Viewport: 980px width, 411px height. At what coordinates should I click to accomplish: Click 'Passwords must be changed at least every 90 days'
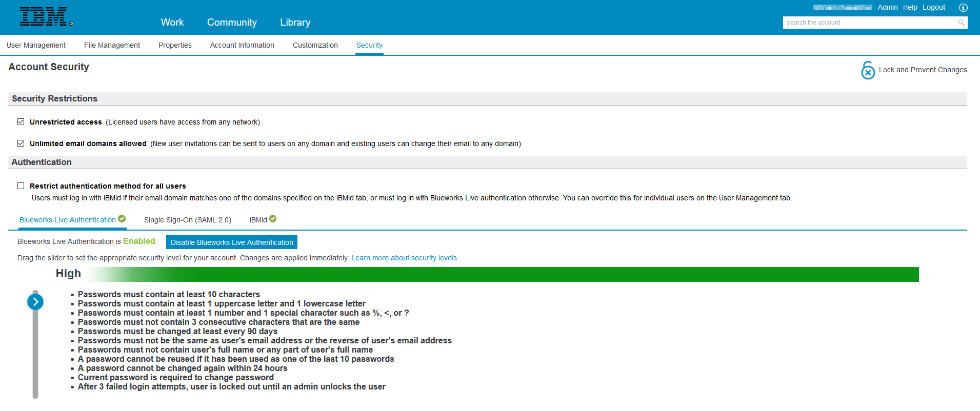177,331
